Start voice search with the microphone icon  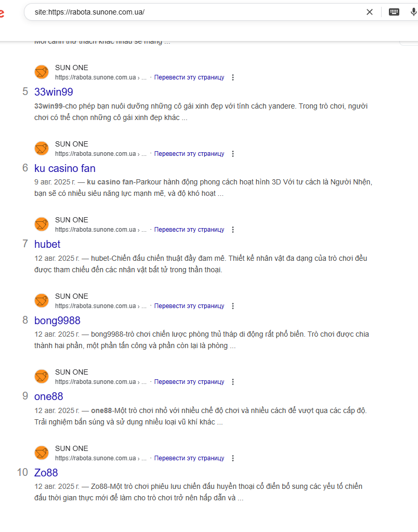[413, 12]
